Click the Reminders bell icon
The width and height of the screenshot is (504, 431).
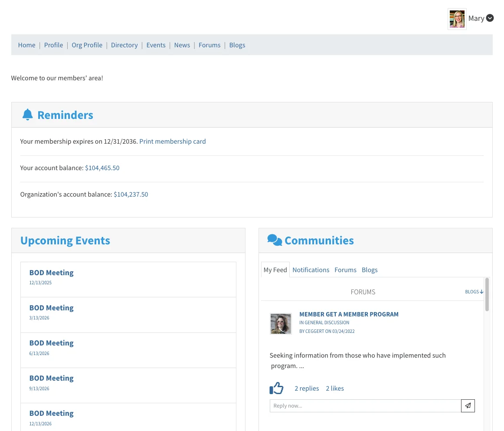[27, 114]
